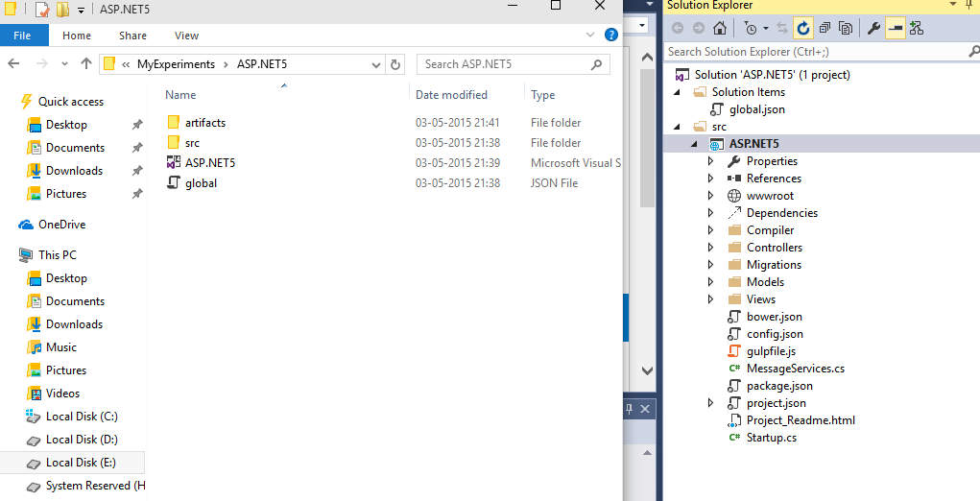The width and height of the screenshot is (980, 501).
Task: Select global.json in Solution Explorer
Action: tap(757, 109)
